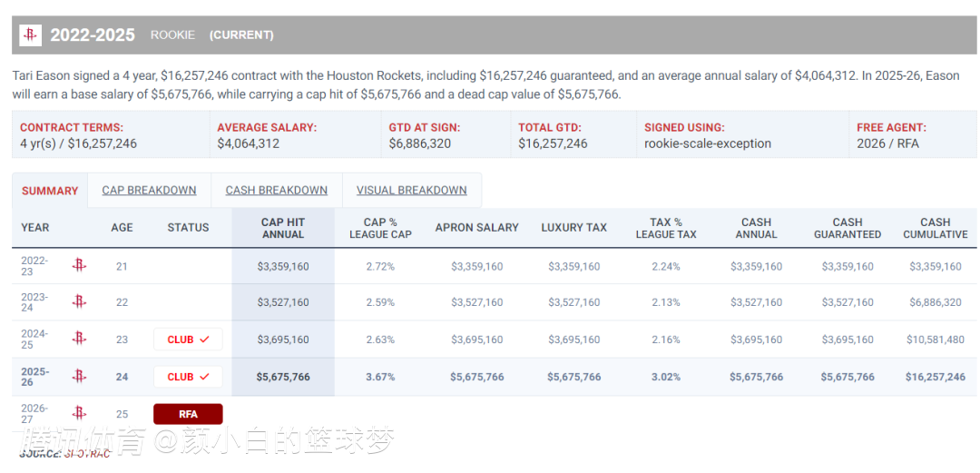Click the Rockets team icon in 2022-23 row
This screenshot has width=980, height=473.
click(x=79, y=266)
